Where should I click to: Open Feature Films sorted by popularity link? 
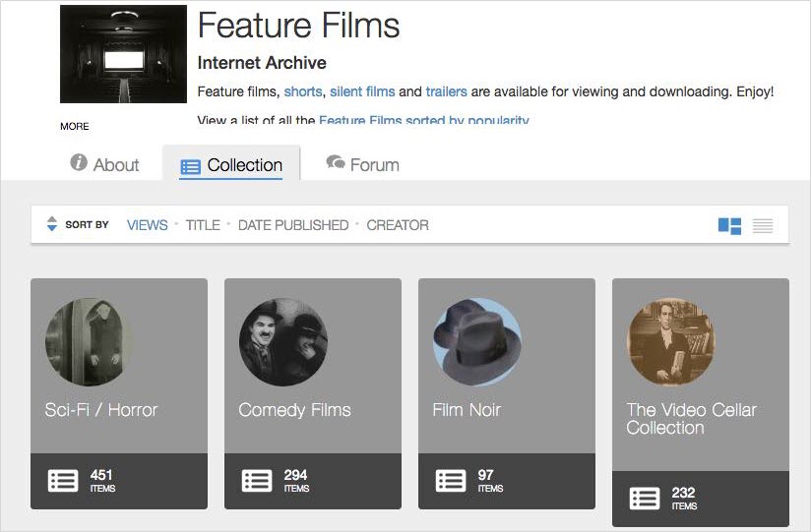(423, 120)
